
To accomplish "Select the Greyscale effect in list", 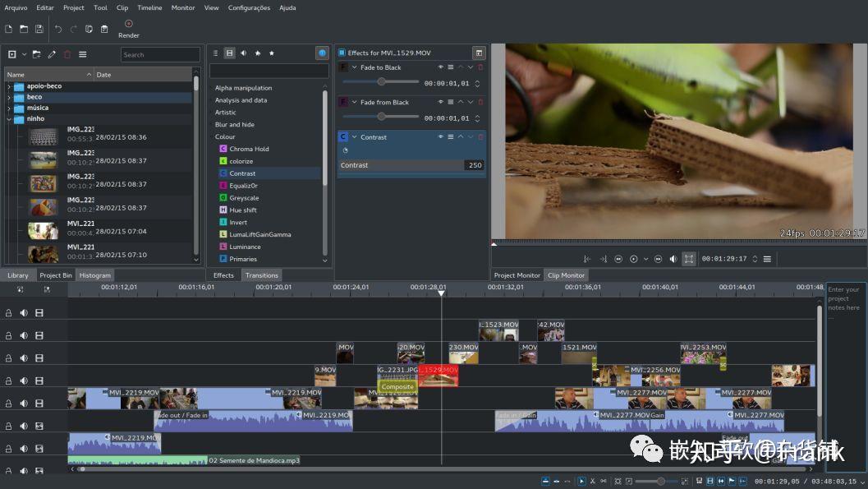I will pos(243,198).
